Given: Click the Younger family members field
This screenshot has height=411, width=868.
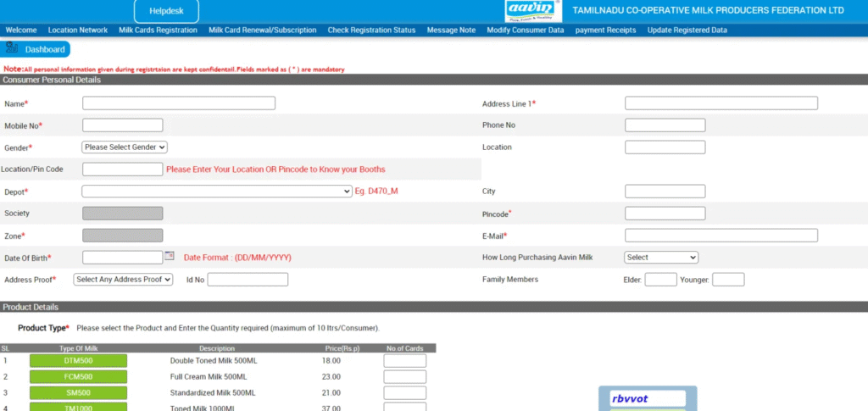Looking at the screenshot, I should coord(728,280).
